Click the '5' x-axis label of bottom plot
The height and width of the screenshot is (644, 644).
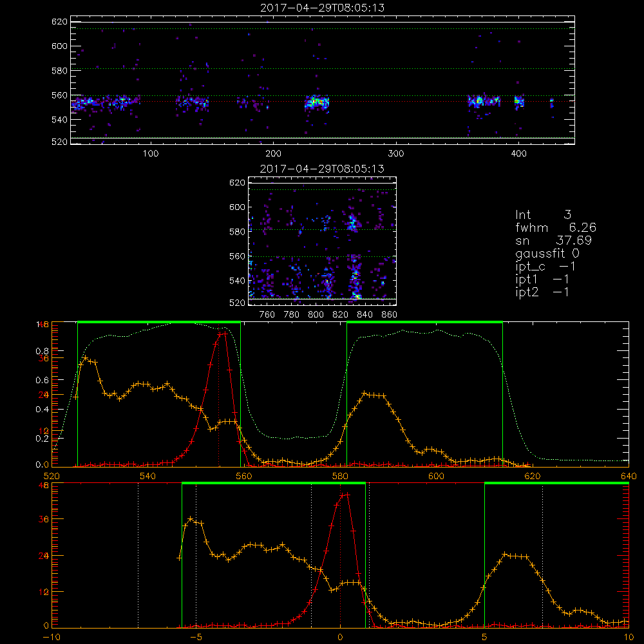485,637
